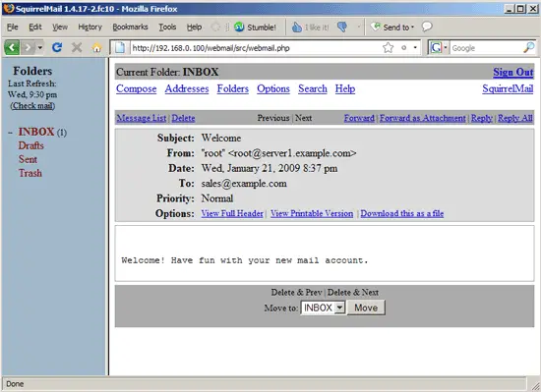Click the page icon in address bar
This screenshot has height=392, width=541.
pyautogui.click(x=120, y=47)
